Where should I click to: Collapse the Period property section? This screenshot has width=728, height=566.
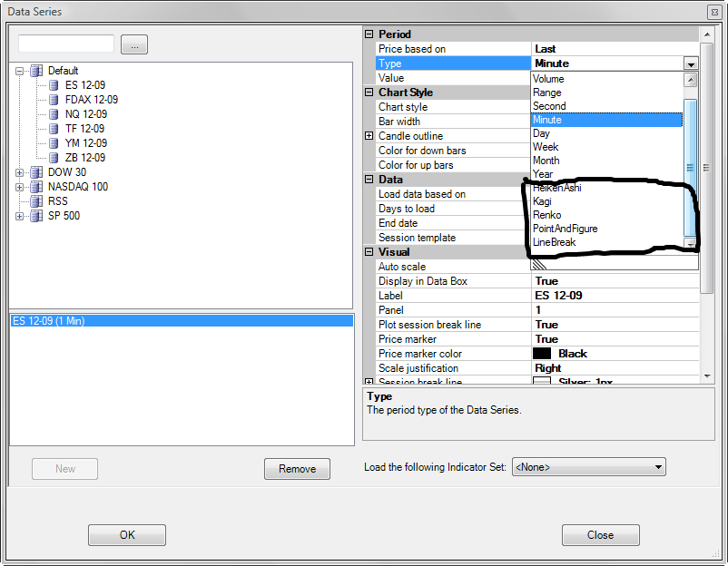coord(369,34)
